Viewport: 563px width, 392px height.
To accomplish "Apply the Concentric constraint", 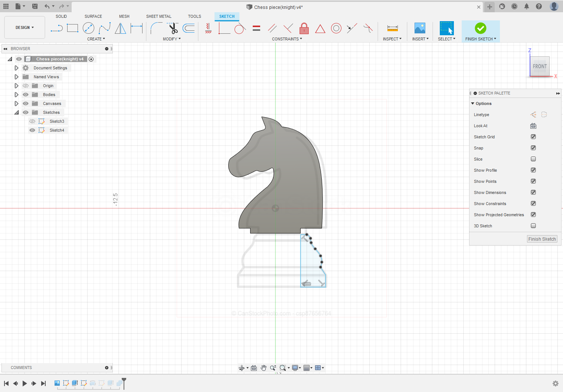I will (336, 28).
